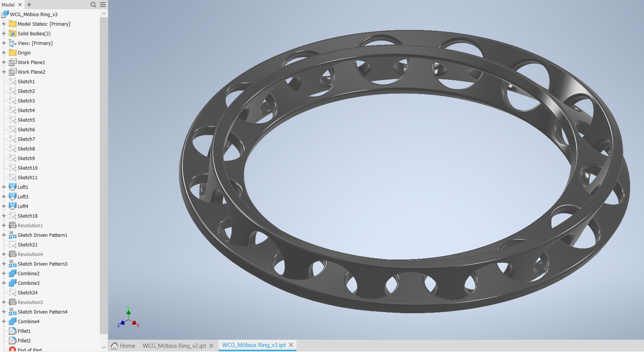Switch to WCG_Möbius Ring_v2.ipt tab
644x352 pixels.
[174, 345]
